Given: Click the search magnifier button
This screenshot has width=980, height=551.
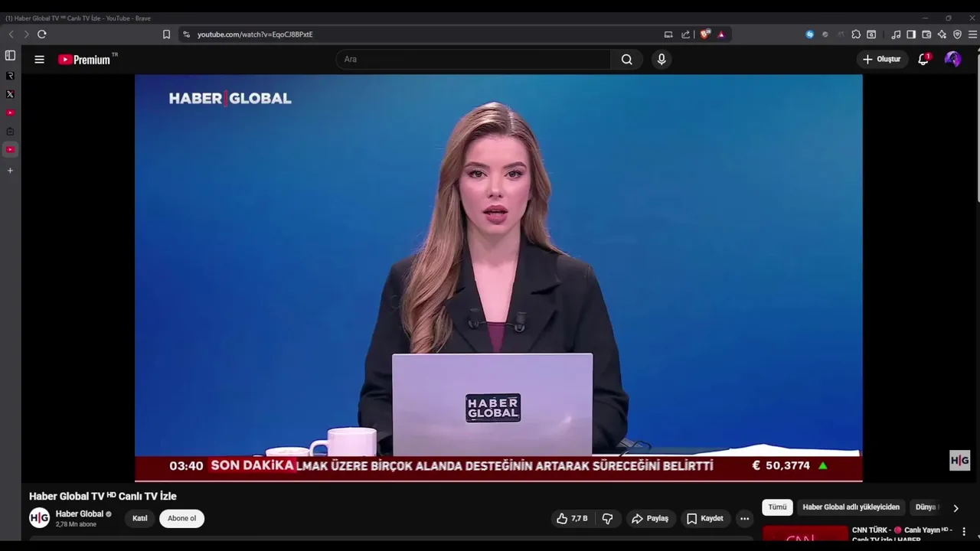Looking at the screenshot, I should tap(627, 59).
